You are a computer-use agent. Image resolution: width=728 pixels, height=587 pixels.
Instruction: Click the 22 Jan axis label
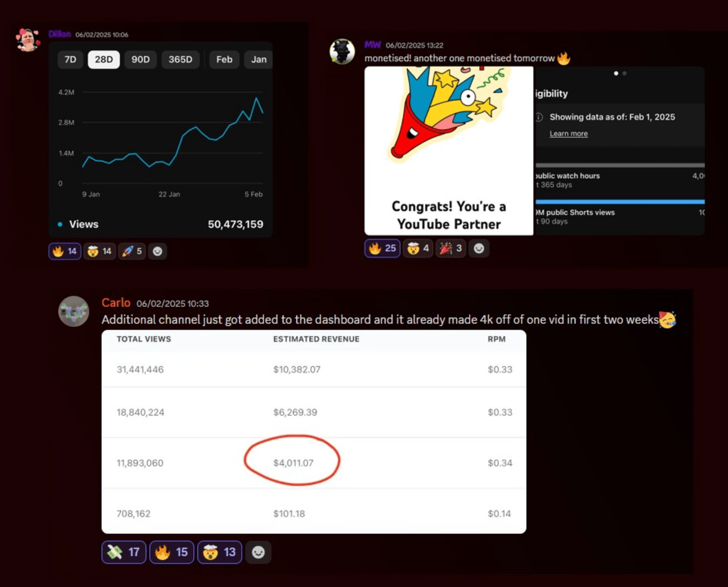[169, 194]
